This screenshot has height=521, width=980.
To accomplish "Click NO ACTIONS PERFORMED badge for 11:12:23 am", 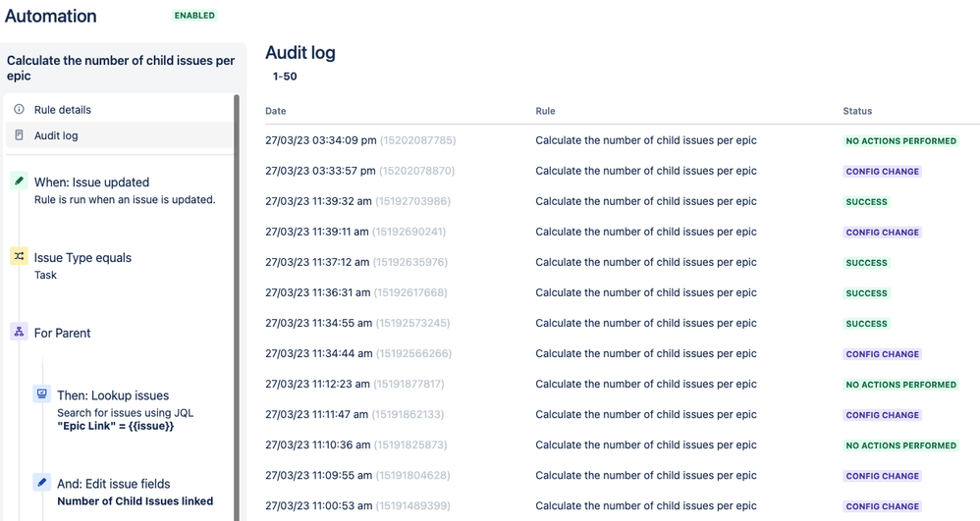I will point(900,385).
